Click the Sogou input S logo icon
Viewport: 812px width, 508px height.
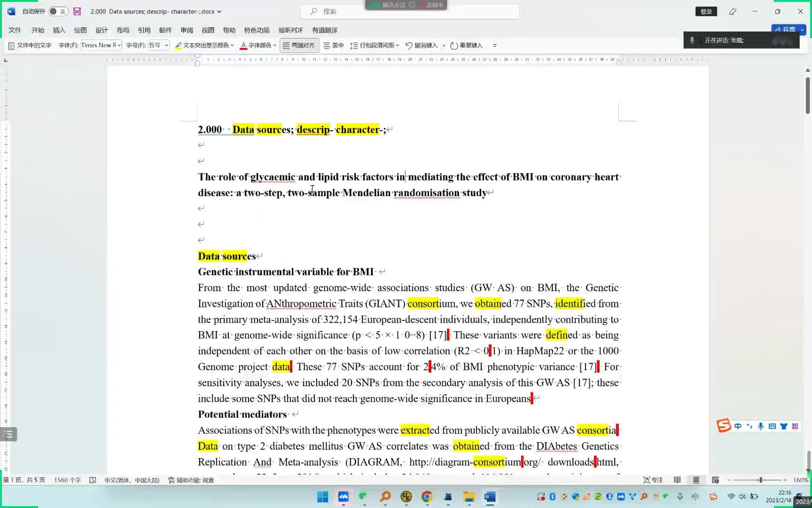[724, 426]
